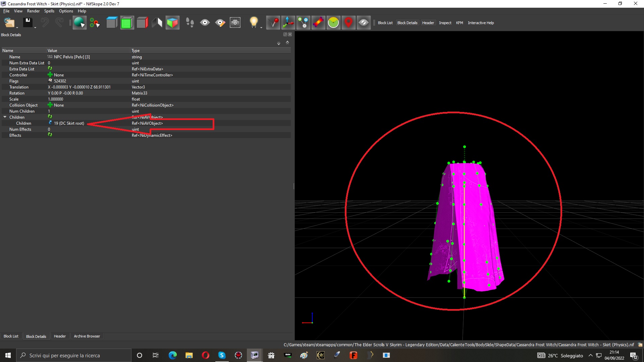
Task: Open the Options menu
Action: pos(66,11)
